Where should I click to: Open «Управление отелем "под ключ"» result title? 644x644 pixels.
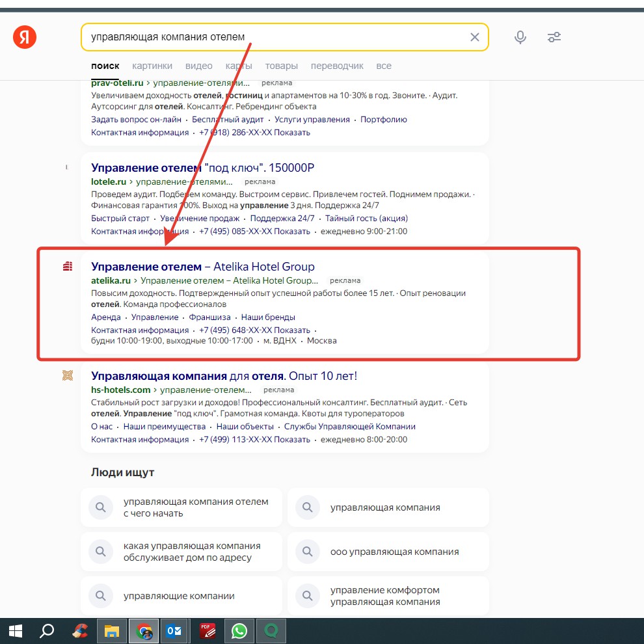[x=202, y=168]
